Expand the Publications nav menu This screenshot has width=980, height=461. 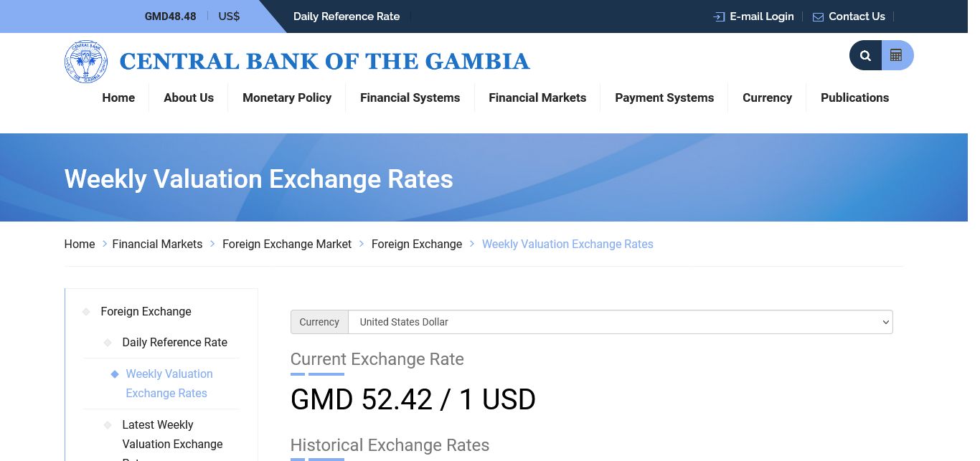pos(854,98)
